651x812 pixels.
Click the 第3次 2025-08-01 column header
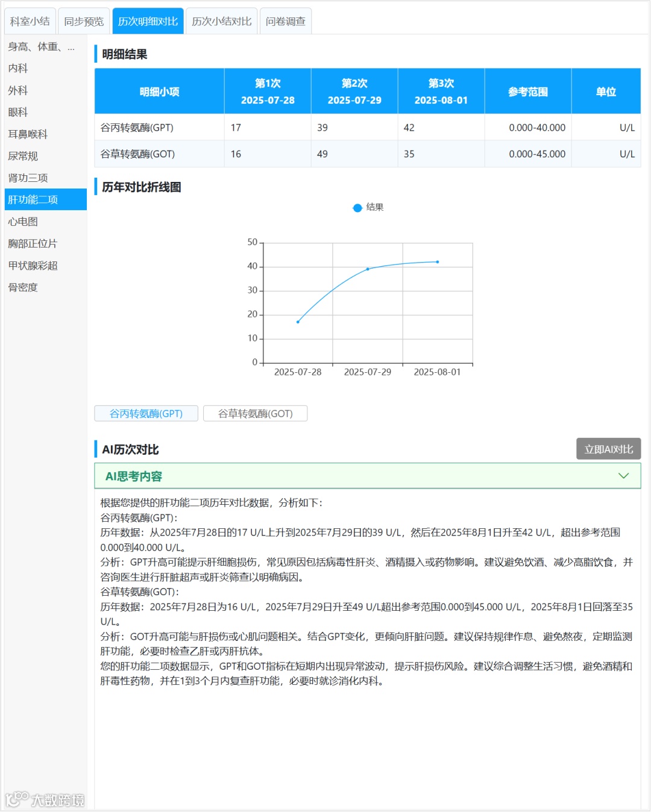[441, 92]
